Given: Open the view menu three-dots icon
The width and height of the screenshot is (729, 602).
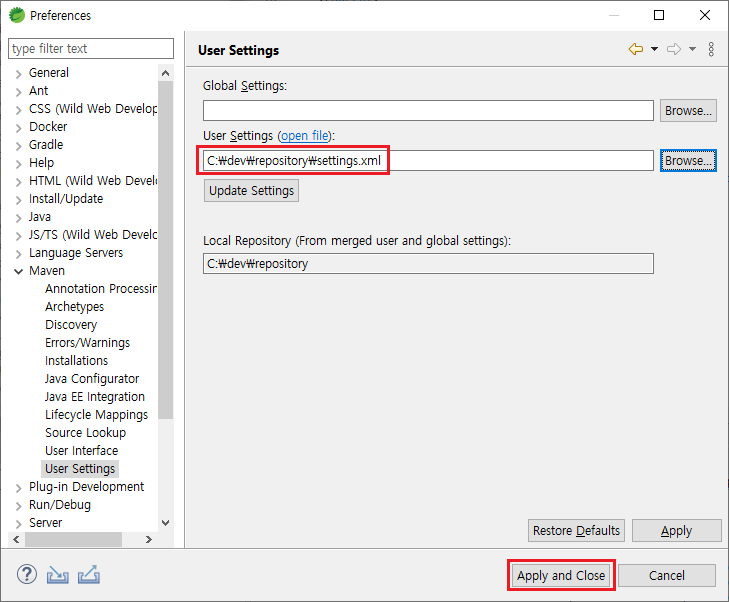Looking at the screenshot, I should (711, 49).
